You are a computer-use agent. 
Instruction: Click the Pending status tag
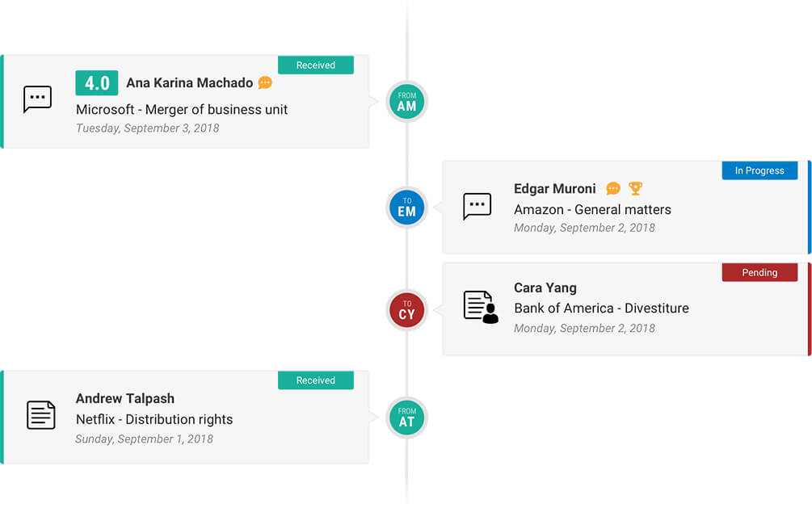click(x=759, y=272)
